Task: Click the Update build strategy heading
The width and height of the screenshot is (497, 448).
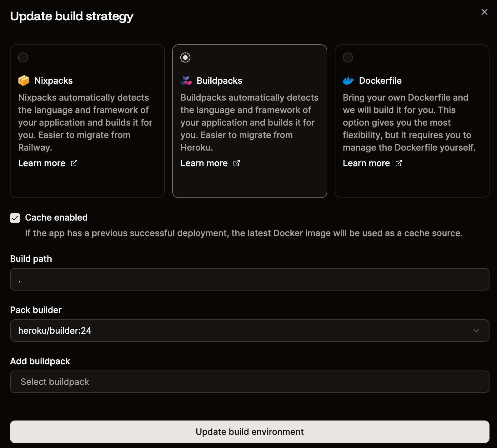Action: 72,16
